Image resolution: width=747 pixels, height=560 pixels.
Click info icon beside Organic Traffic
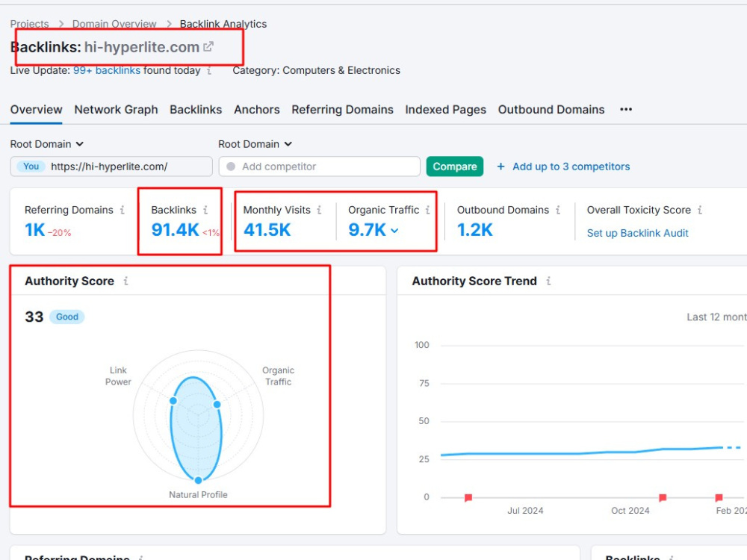pyautogui.click(x=427, y=210)
